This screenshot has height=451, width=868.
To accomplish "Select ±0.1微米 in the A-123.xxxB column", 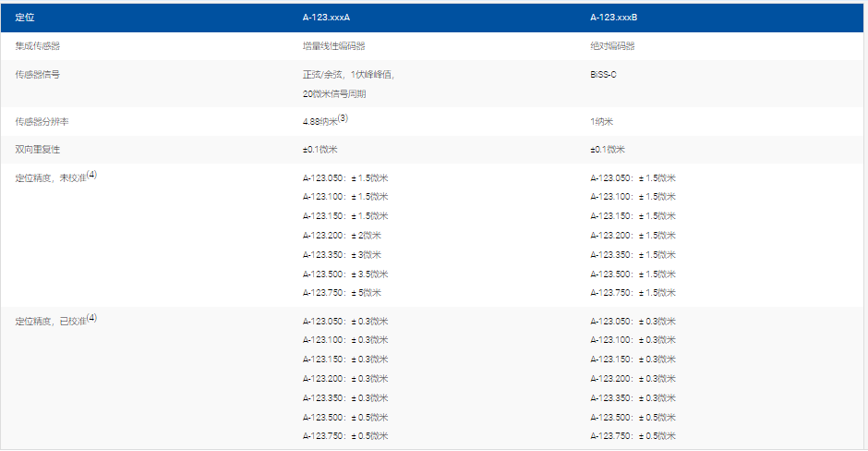I will pyautogui.click(x=608, y=150).
